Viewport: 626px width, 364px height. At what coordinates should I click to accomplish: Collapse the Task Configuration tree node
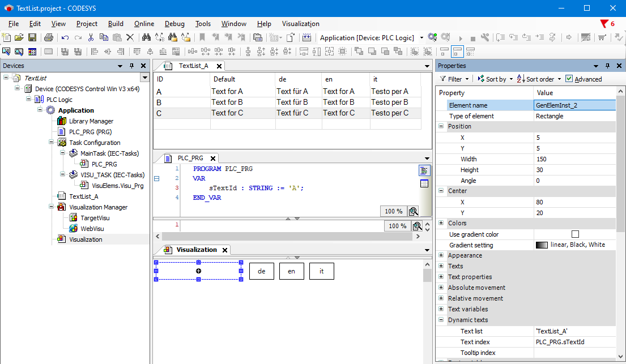(x=50, y=142)
